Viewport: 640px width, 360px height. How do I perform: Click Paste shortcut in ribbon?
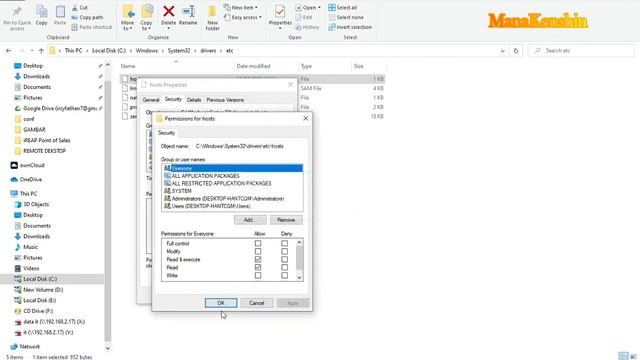point(91,27)
